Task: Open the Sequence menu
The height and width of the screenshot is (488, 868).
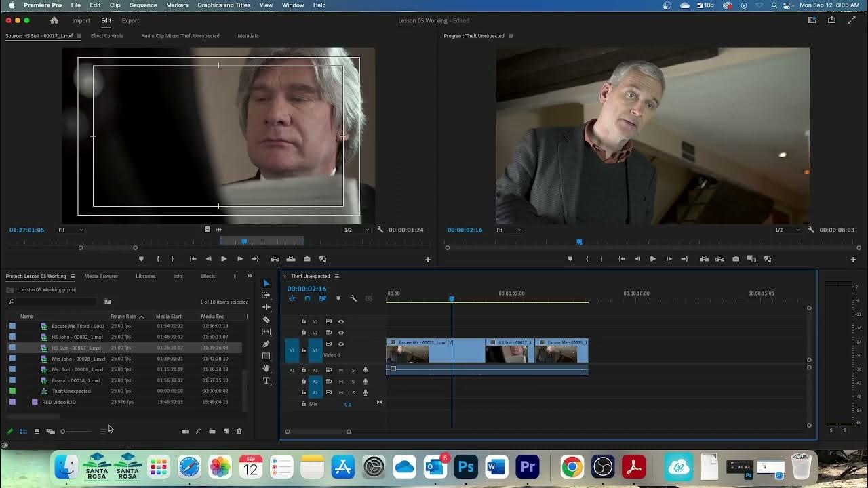Action: [143, 5]
